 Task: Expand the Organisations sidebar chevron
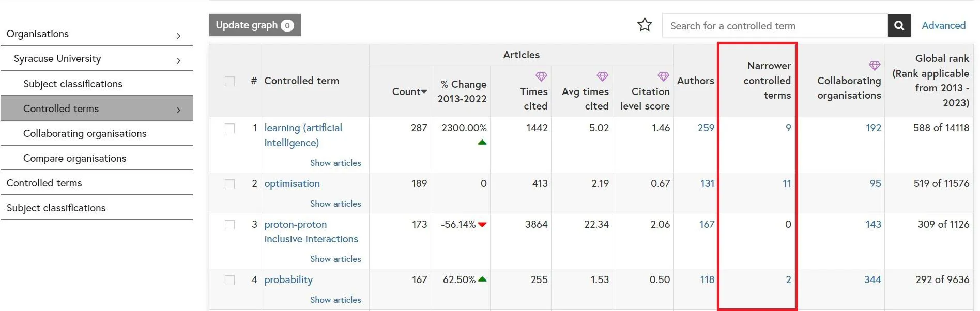tap(178, 36)
